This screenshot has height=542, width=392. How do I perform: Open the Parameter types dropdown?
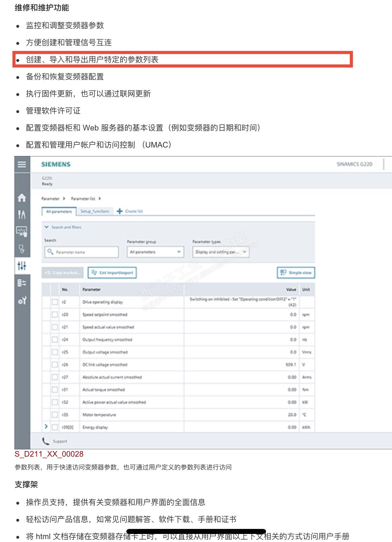(x=221, y=252)
